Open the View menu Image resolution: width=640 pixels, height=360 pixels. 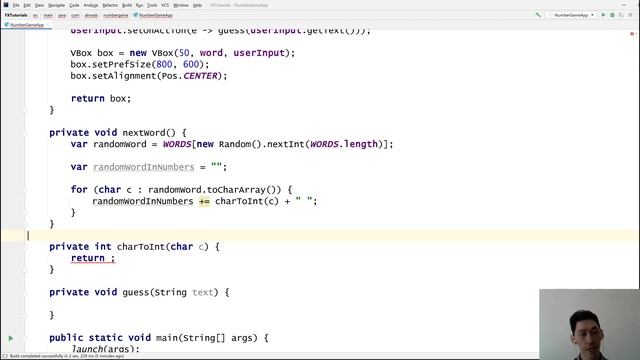39,5
